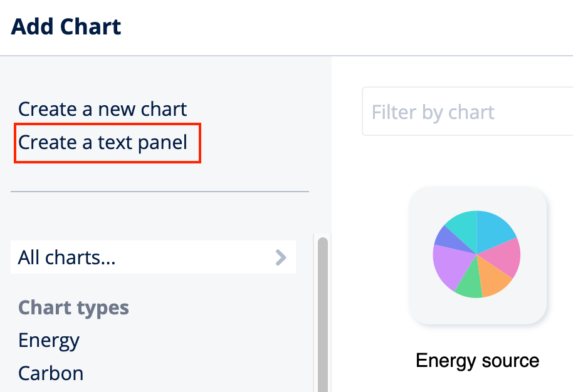The width and height of the screenshot is (573, 392).
Task: Open the full chart list with the arrow
Action: coord(281,257)
